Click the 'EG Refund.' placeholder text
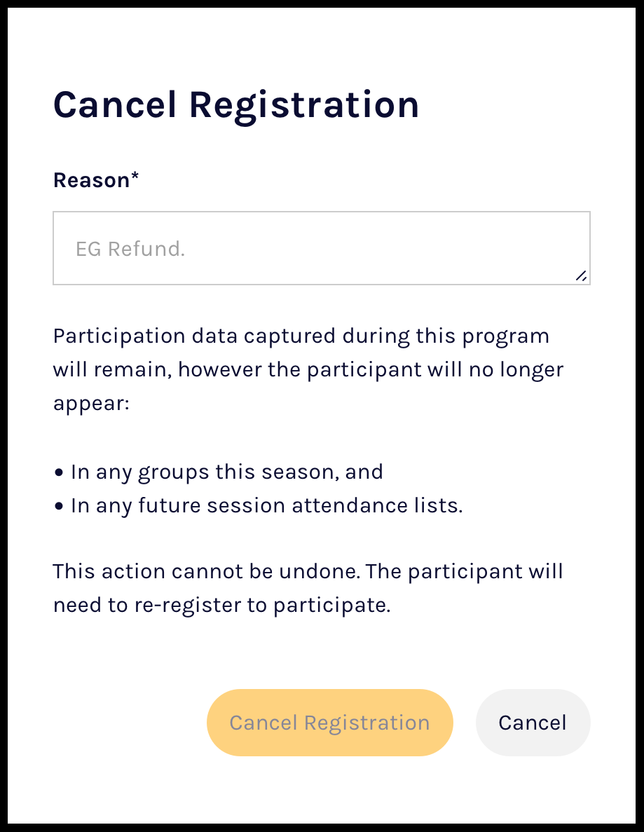Viewport: 644px width, 832px height. pyautogui.click(x=130, y=249)
